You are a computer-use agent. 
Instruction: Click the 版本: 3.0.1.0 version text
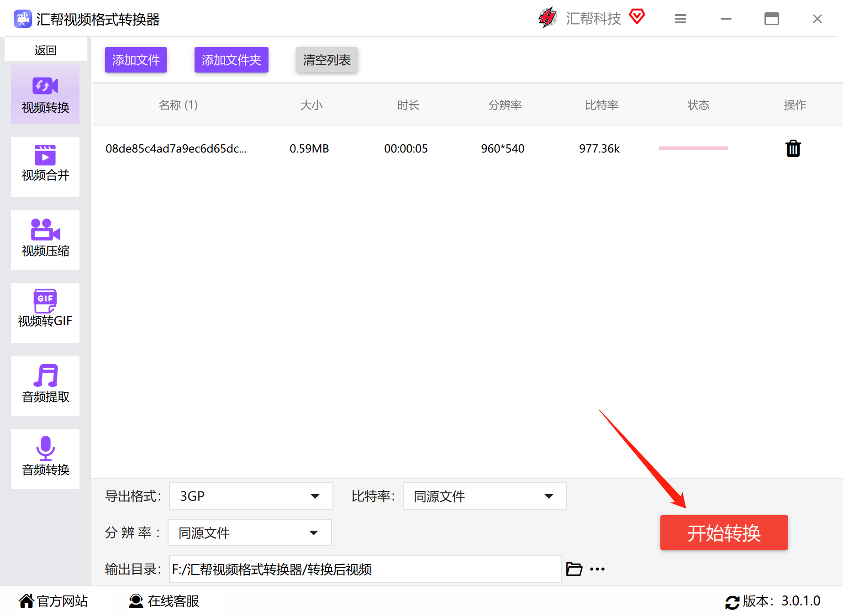point(781,601)
